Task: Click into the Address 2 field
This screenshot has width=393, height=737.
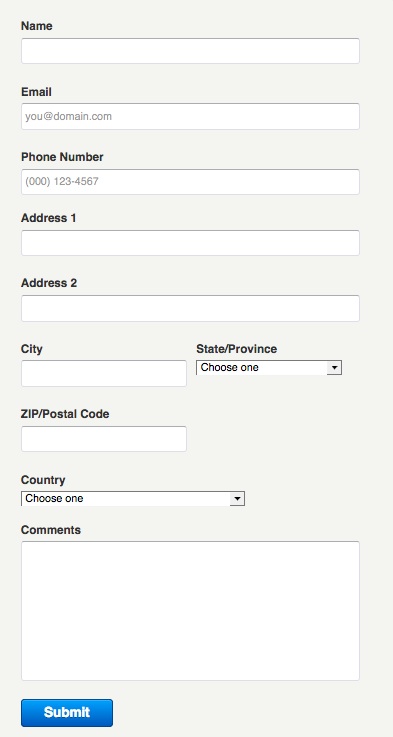Action: pos(190,308)
